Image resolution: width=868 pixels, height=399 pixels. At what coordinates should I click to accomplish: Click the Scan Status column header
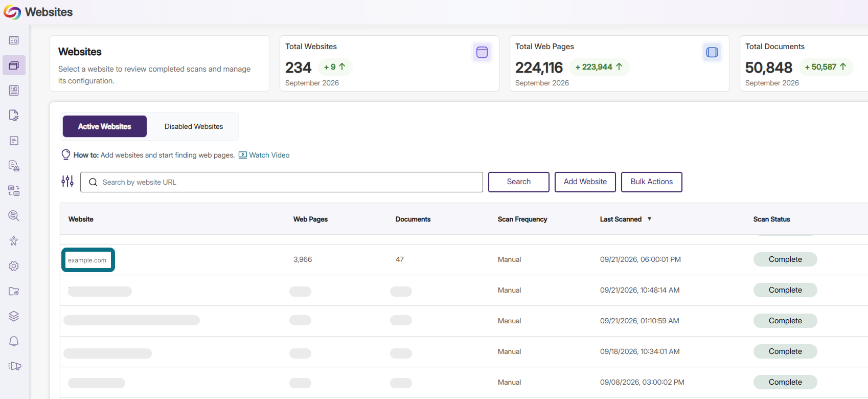click(771, 219)
